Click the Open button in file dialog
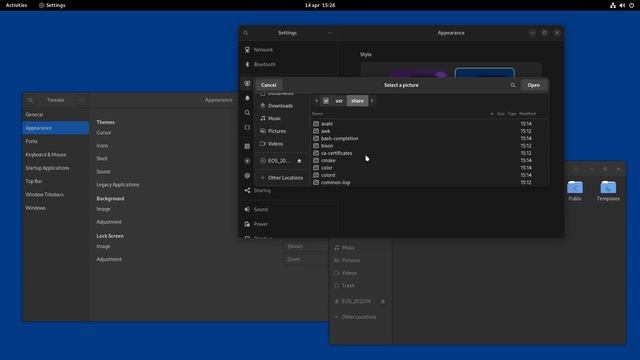The width and height of the screenshot is (640, 360). click(533, 85)
